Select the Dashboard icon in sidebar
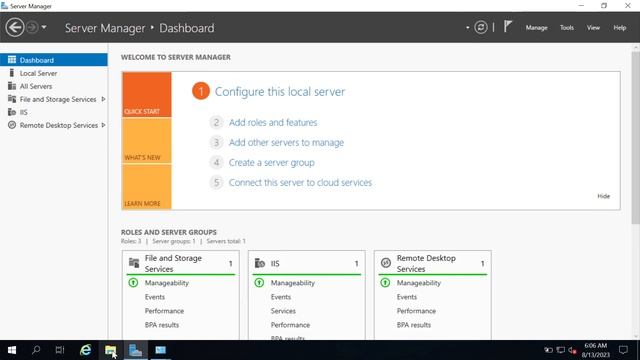The image size is (640, 360). (x=12, y=60)
